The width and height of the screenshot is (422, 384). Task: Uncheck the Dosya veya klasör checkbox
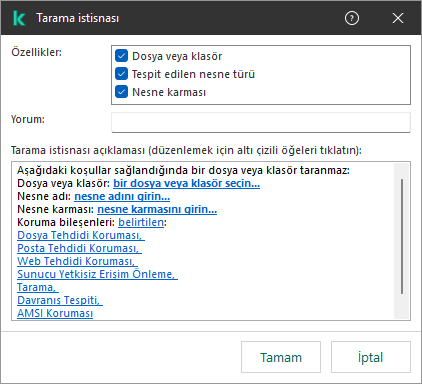pyautogui.click(x=121, y=56)
